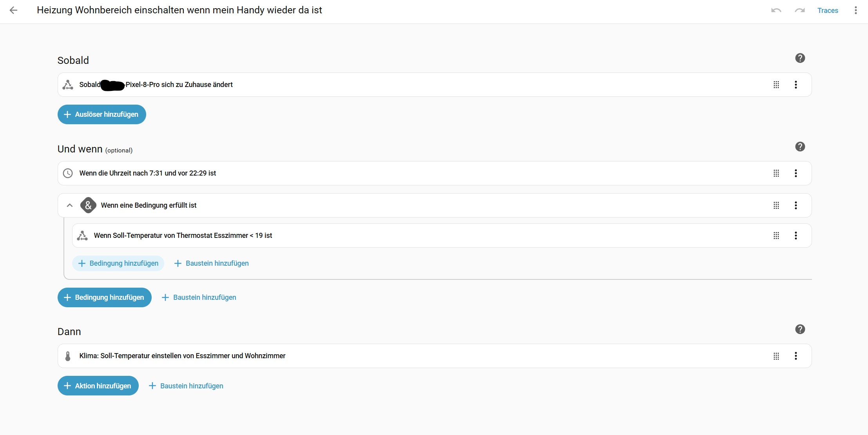The width and height of the screenshot is (868, 435).
Task: Click drag handle of Klima action row
Action: pyautogui.click(x=776, y=356)
